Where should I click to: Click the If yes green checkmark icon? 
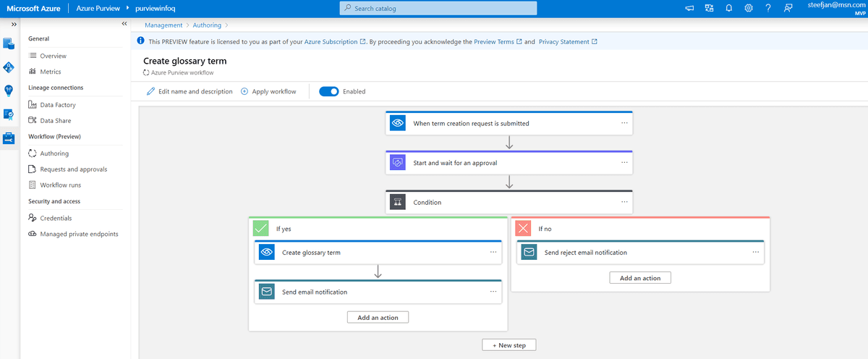click(x=261, y=228)
